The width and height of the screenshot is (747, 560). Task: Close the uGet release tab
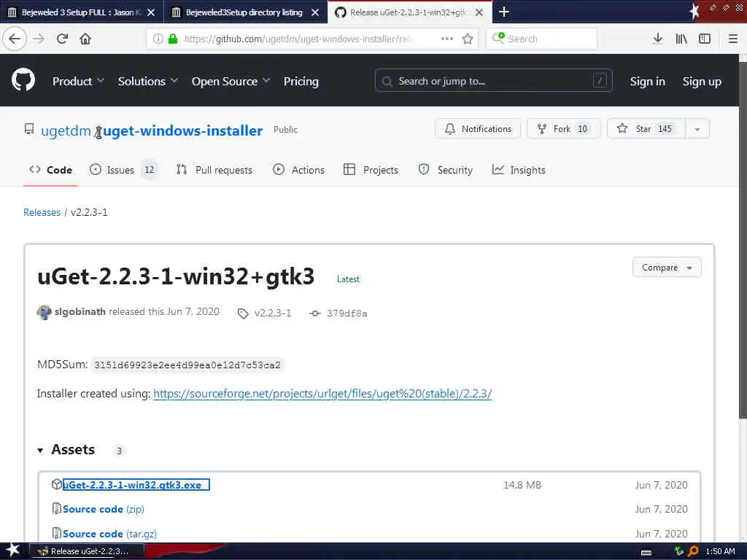click(x=479, y=12)
